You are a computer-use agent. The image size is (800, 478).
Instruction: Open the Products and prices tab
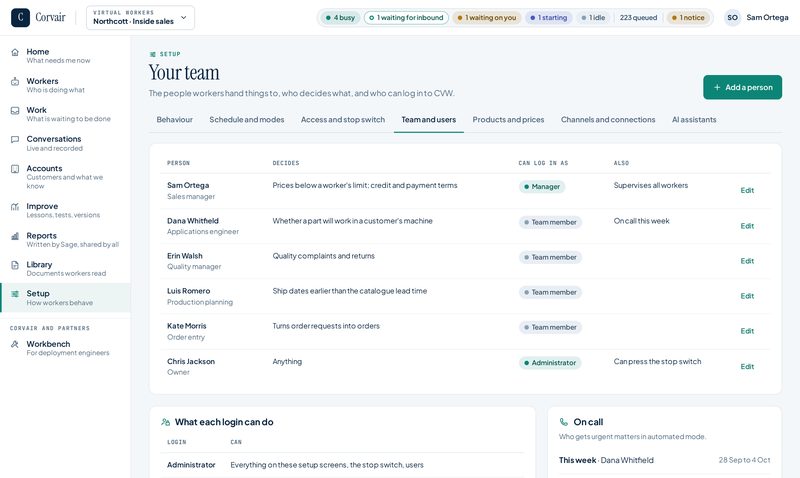[x=508, y=119]
